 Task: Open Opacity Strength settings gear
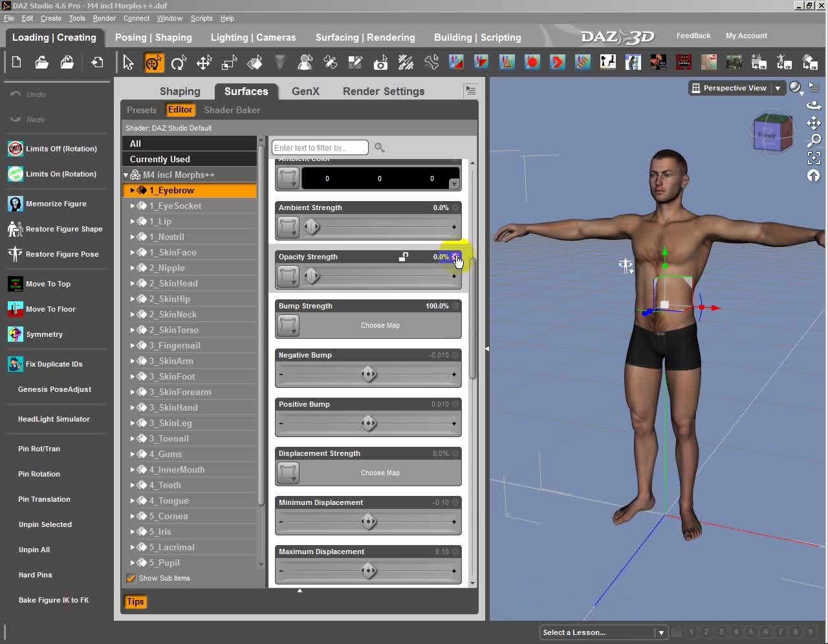click(x=456, y=257)
